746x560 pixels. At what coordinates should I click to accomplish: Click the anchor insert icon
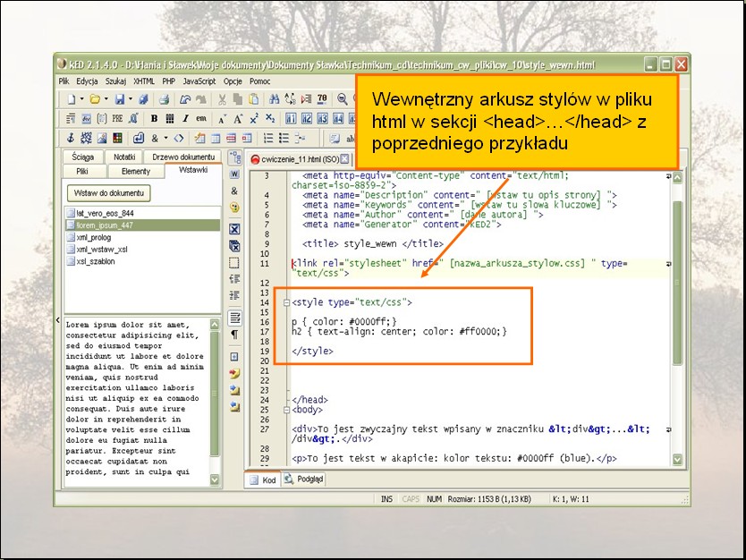(x=72, y=138)
